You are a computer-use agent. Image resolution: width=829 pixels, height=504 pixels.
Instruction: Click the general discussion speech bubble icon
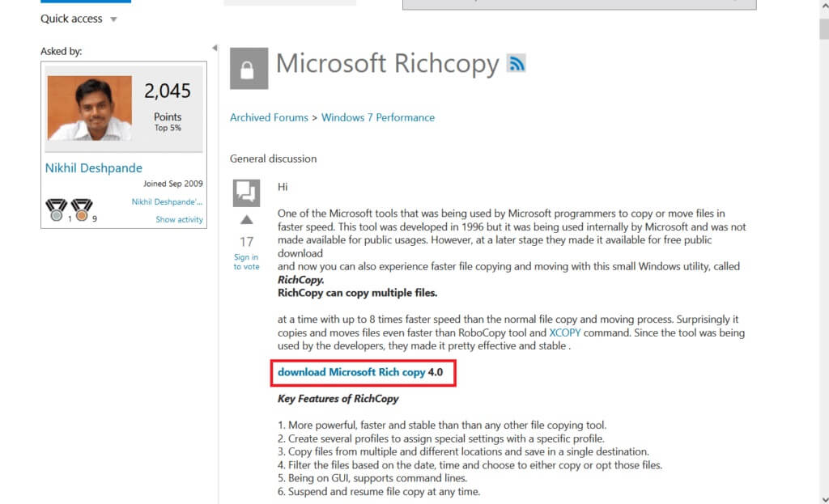click(246, 193)
